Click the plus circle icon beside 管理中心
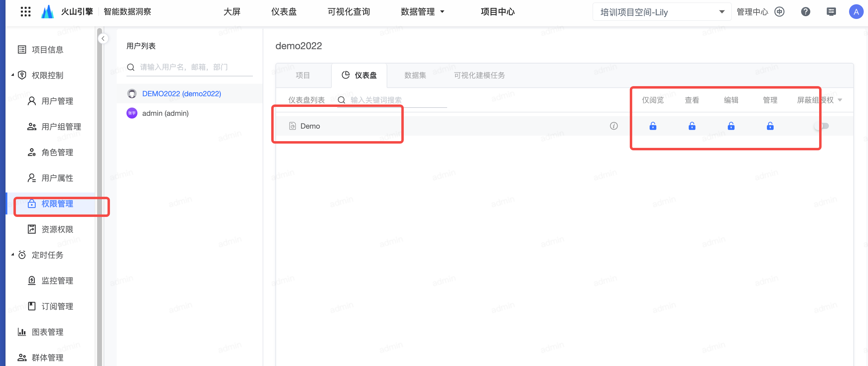Viewport: 868px width, 366px height. click(x=779, y=12)
